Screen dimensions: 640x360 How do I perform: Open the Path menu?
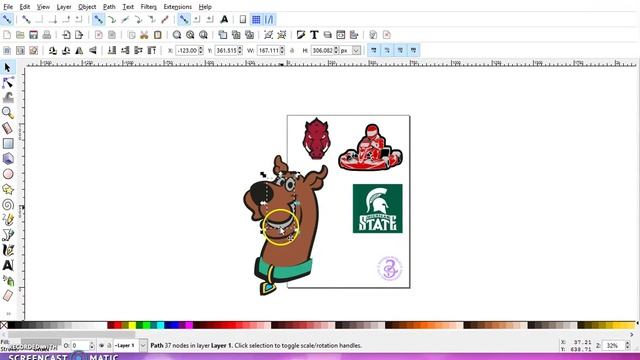(109, 7)
